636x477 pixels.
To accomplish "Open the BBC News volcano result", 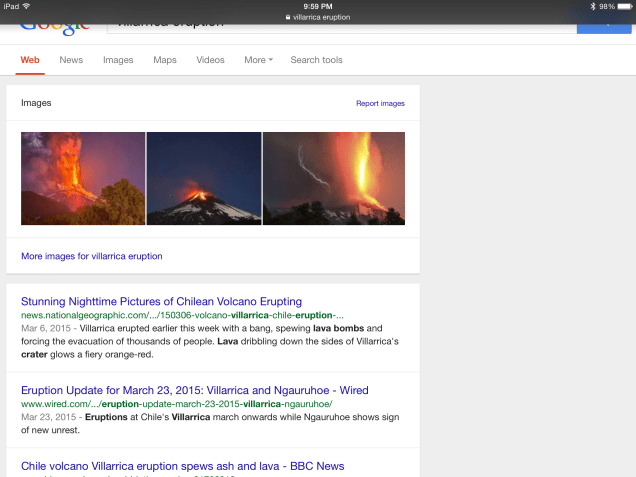I will [182, 466].
